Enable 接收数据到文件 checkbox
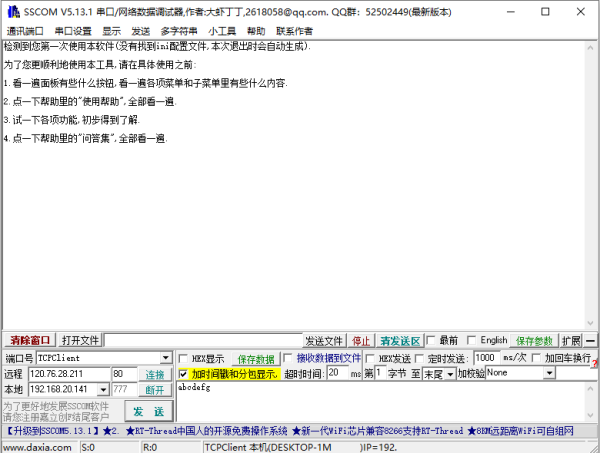Screen dimensions: 600x453 [x=287, y=358]
